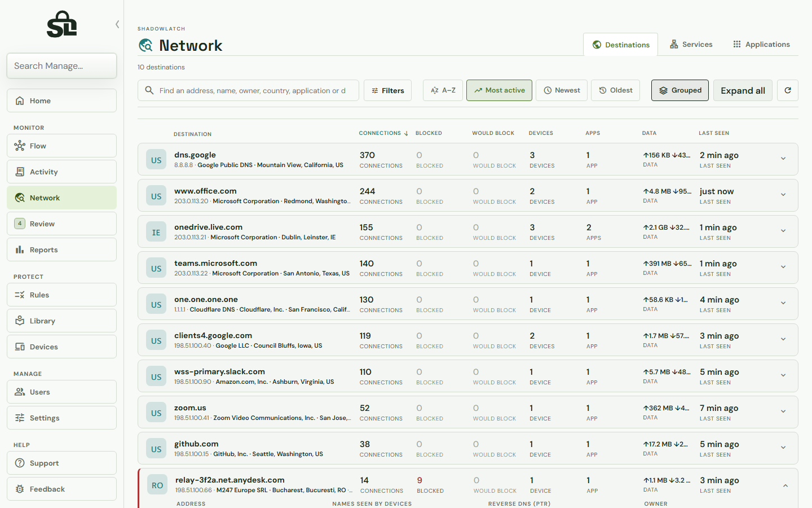Screen dimensions: 812x508
Task: Click the "10 destinations" count text
Action: pos(161,67)
